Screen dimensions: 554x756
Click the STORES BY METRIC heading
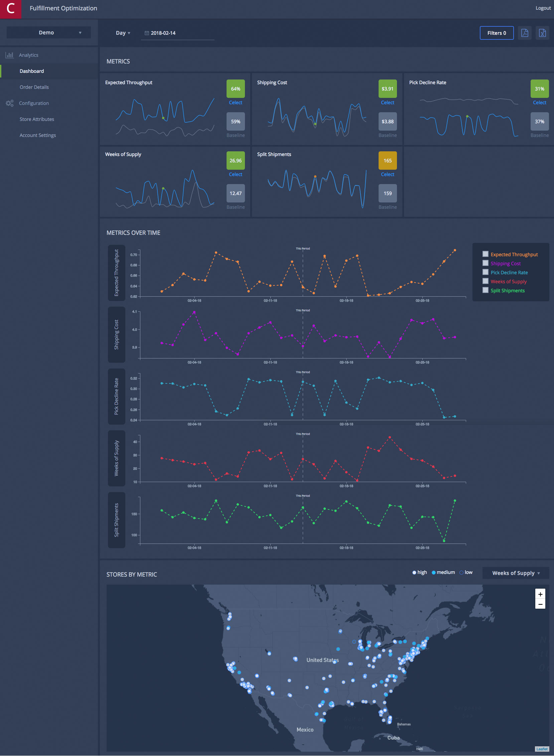(131, 574)
